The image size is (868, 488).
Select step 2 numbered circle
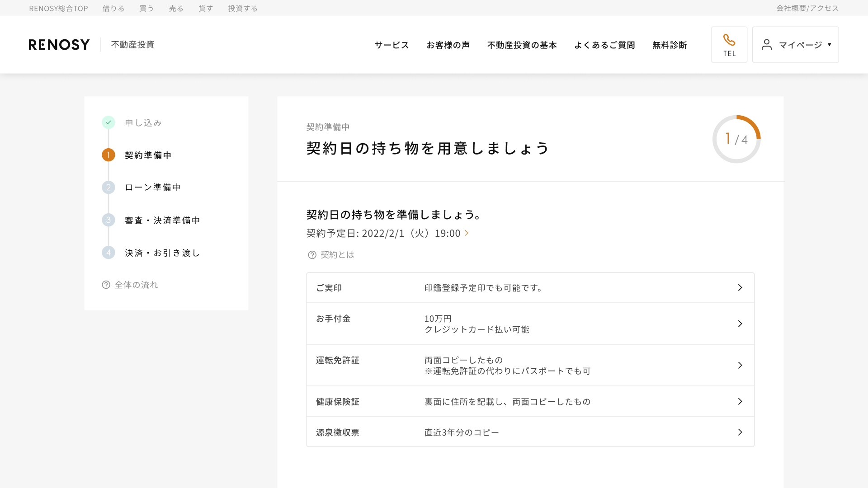tap(108, 188)
